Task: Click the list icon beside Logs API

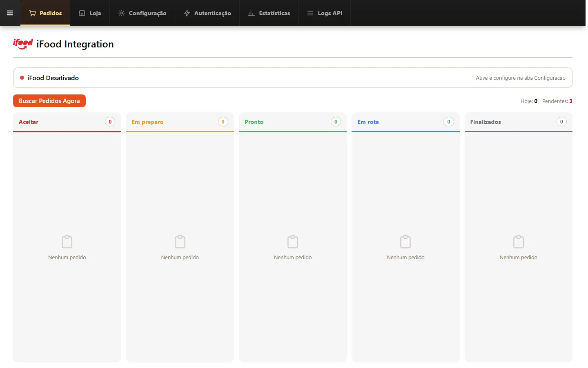Action: (310, 13)
